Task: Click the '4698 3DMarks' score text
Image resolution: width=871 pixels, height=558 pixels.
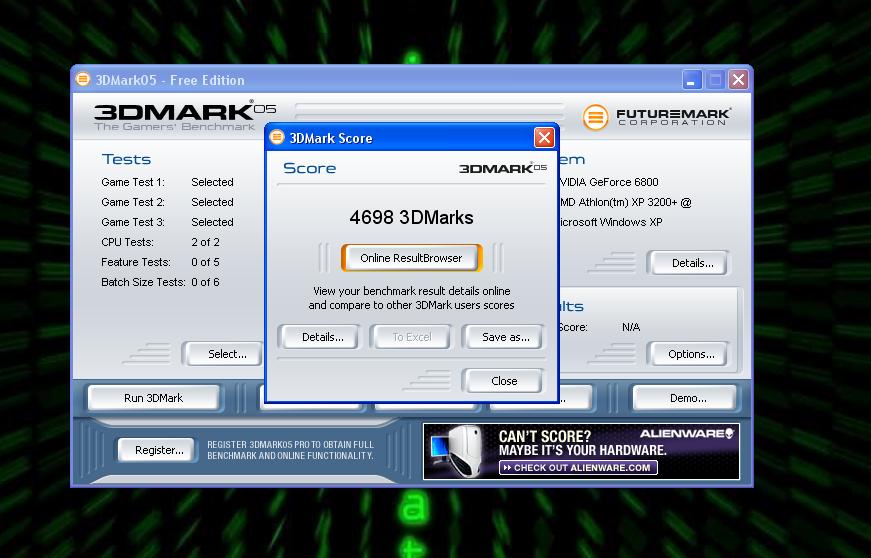Action: pyautogui.click(x=412, y=218)
